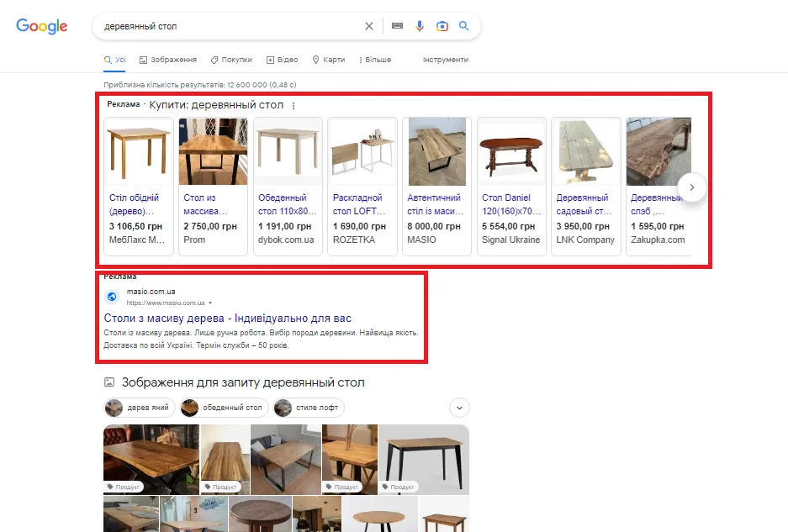The image size is (788, 532).
Task: Click the microphone voice search icon
Action: click(419, 26)
